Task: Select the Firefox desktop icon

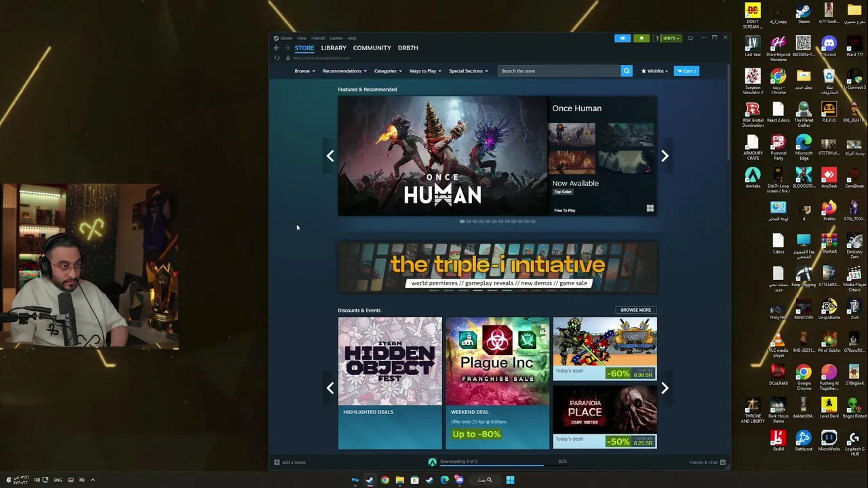Action: click(829, 210)
